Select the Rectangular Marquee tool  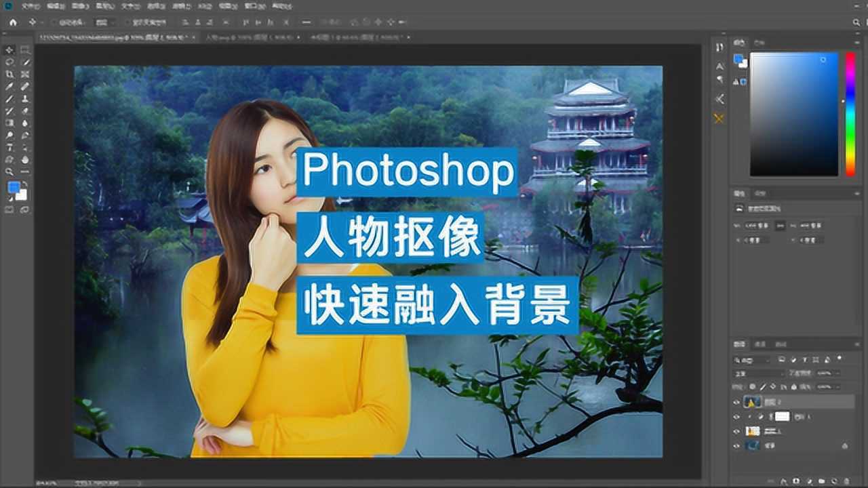click(x=25, y=50)
